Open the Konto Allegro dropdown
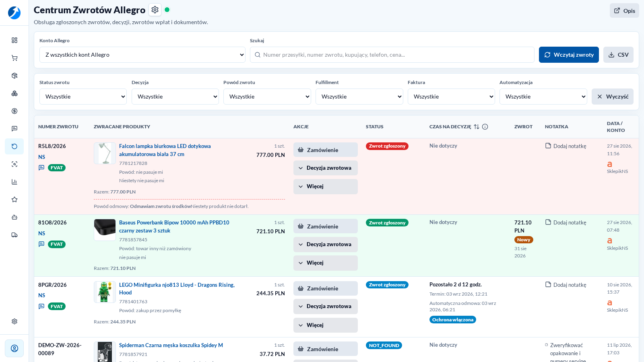This screenshot has height=362, width=644. coord(142,55)
